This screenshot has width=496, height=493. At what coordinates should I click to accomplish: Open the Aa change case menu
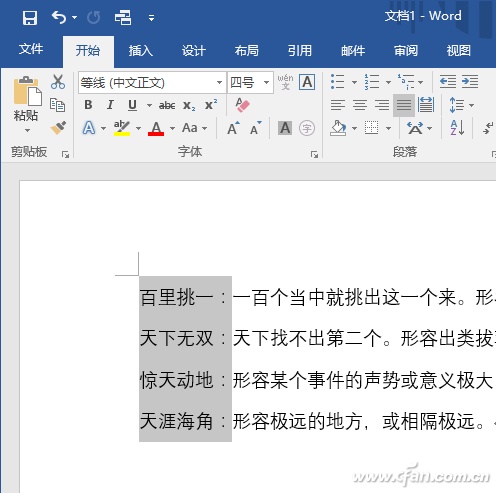[x=194, y=128]
